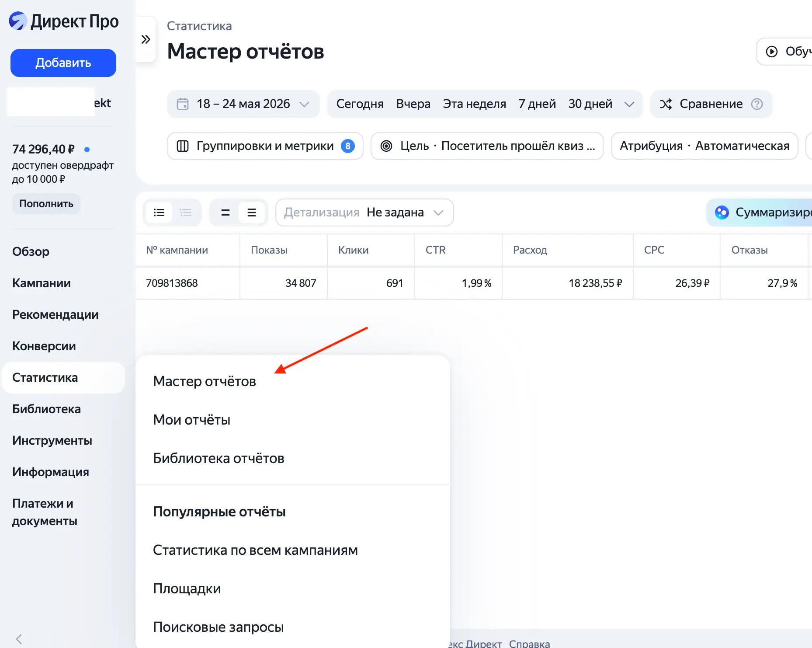
Task: Expand the sidebar with double chevron
Action: tap(146, 39)
